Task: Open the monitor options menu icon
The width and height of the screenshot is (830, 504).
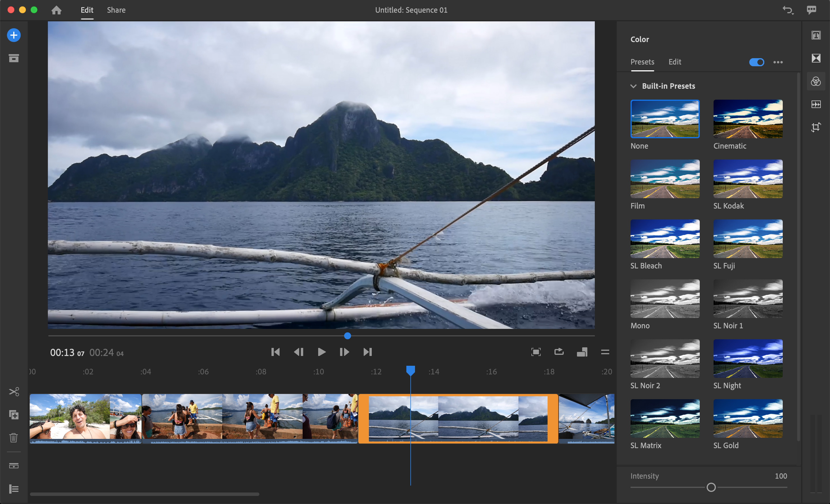Action: click(x=605, y=352)
